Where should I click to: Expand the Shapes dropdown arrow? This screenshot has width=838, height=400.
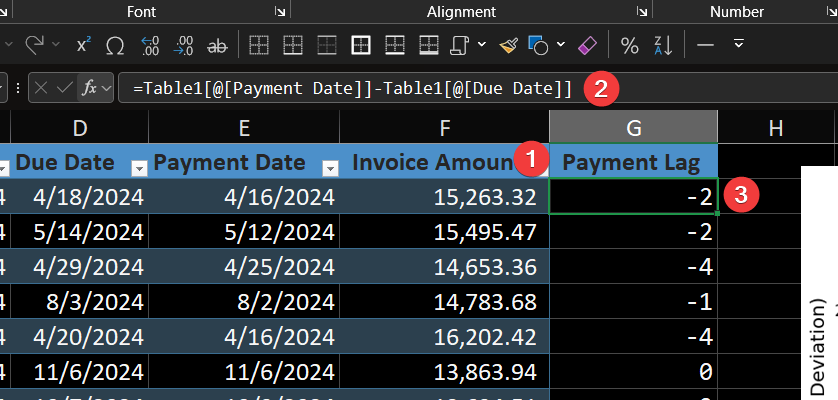pyautogui.click(x=560, y=46)
